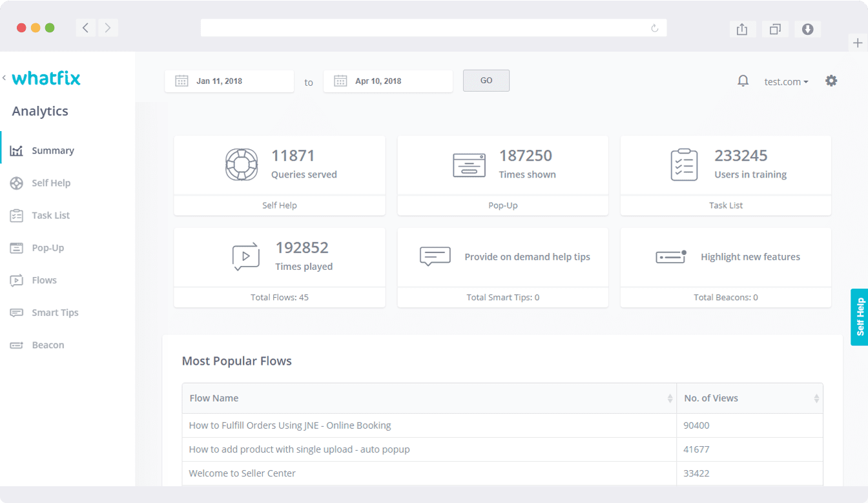The width and height of the screenshot is (868, 503).
Task: Open the blue Self Help tab on the right
Action: (x=860, y=317)
